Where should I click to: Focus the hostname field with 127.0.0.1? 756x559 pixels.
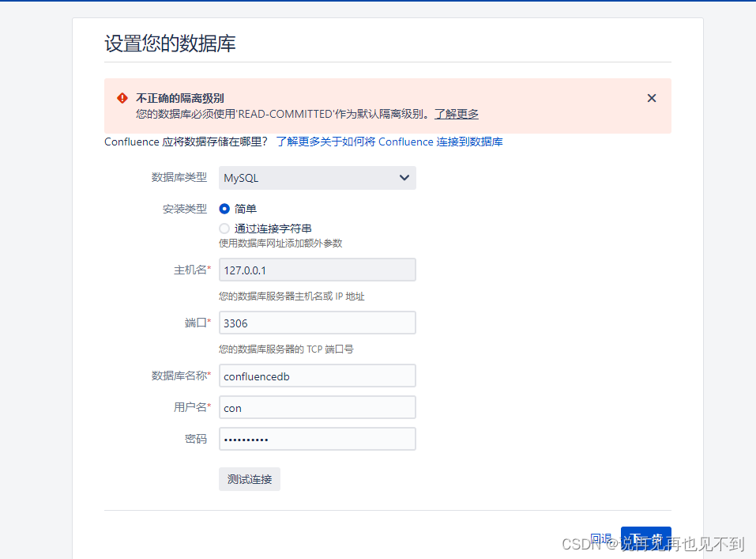click(x=318, y=270)
